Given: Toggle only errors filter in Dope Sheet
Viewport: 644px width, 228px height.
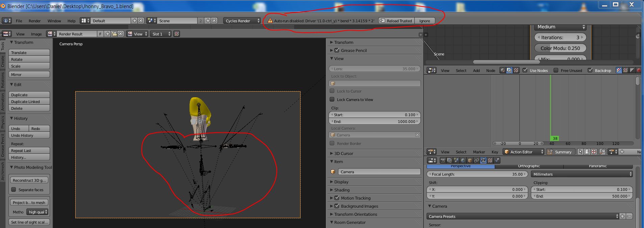Looking at the screenshot, I should (594, 152).
